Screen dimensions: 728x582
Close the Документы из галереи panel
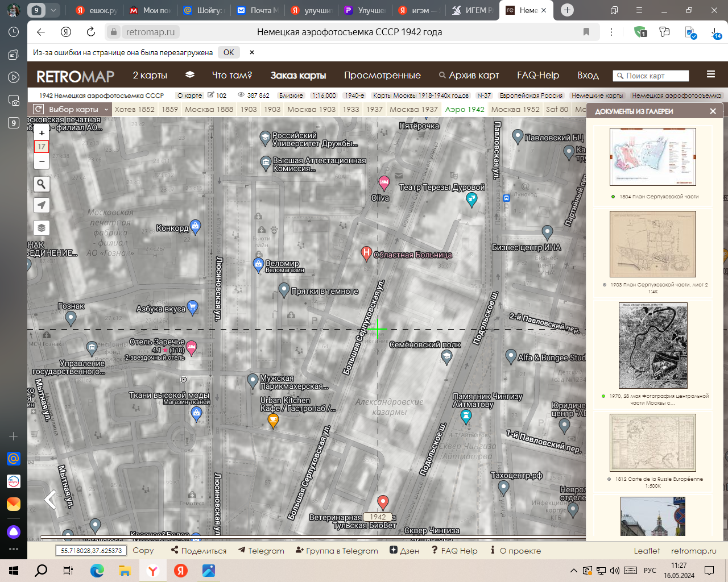[x=713, y=111]
